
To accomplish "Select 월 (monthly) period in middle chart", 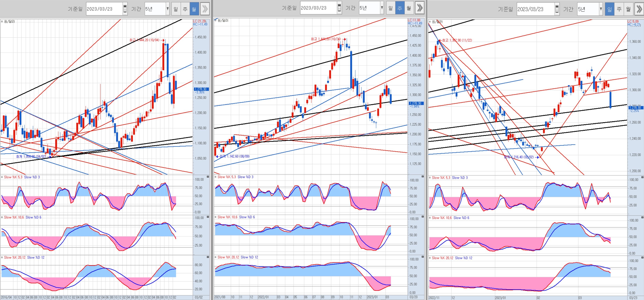I will [409, 8].
